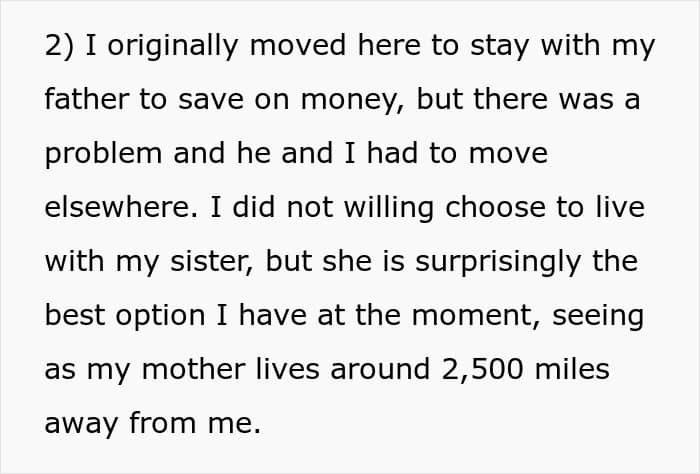Click the word "problem"
This screenshot has height=474, width=700.
(103, 154)
